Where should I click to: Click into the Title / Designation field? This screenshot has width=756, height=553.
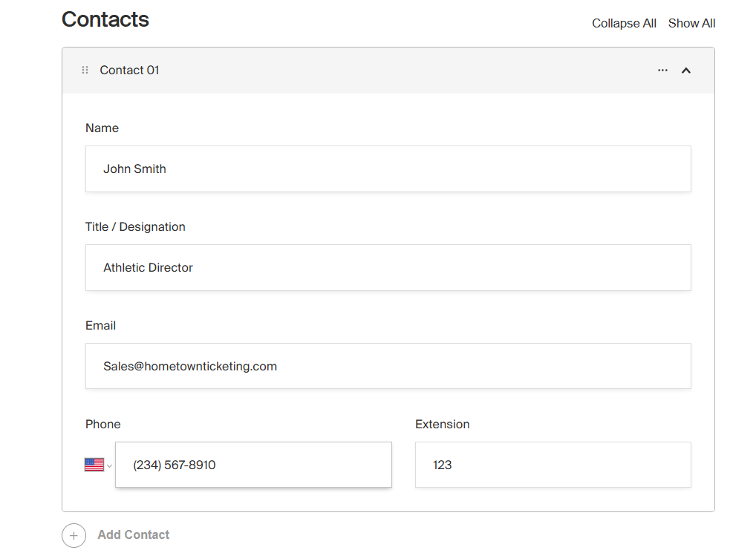pyautogui.click(x=388, y=267)
